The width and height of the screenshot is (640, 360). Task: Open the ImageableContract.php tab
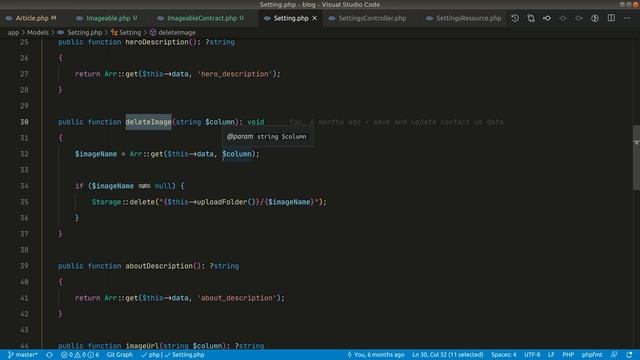pos(202,18)
